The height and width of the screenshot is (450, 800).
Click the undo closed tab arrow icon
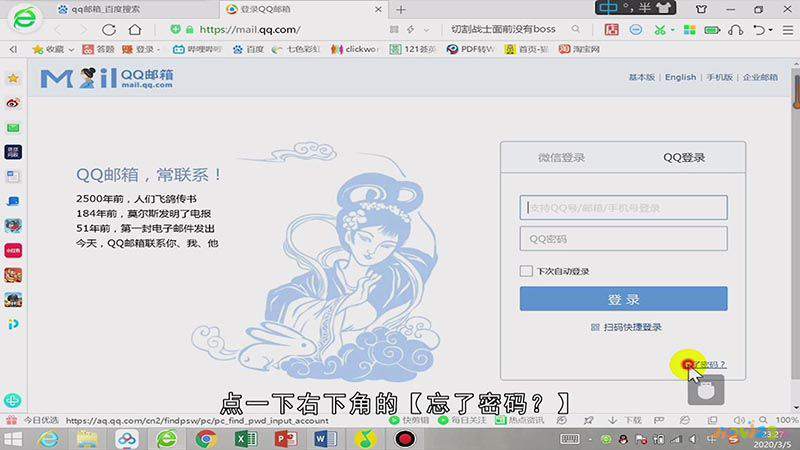[x=759, y=30]
